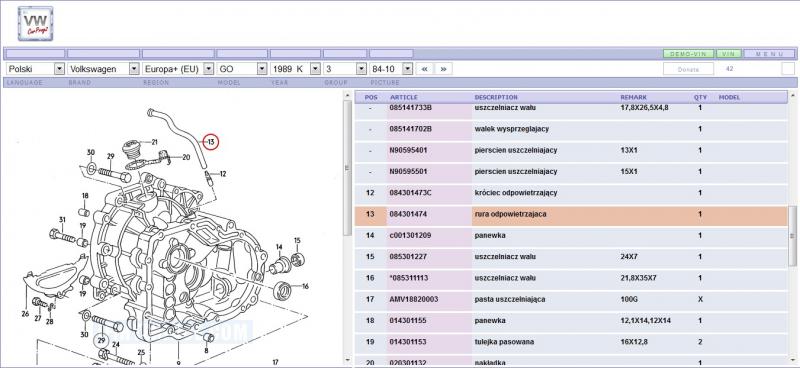The width and height of the screenshot is (800, 368).
Task: Click part label 16 in diagram
Action: click(305, 286)
